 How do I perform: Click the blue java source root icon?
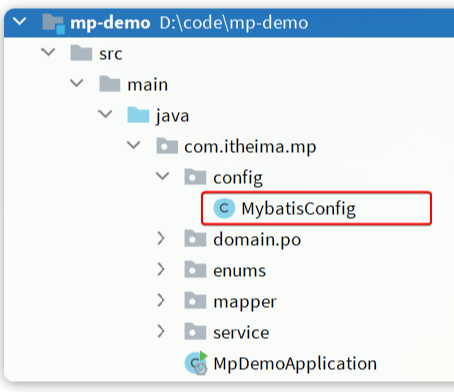138,115
